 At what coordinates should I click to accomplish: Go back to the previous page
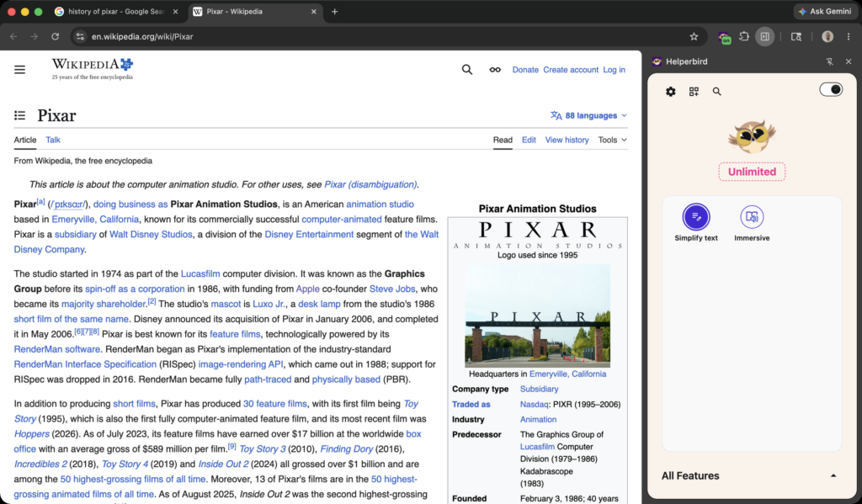13,37
